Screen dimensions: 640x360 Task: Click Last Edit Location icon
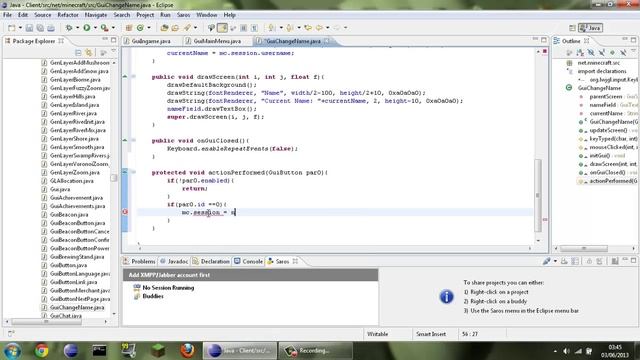[308, 28]
